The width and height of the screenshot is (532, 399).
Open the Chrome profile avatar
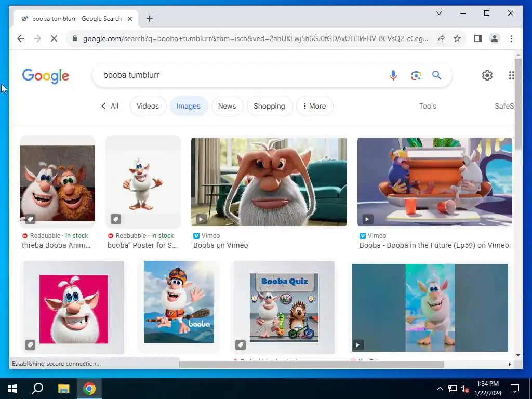click(495, 38)
